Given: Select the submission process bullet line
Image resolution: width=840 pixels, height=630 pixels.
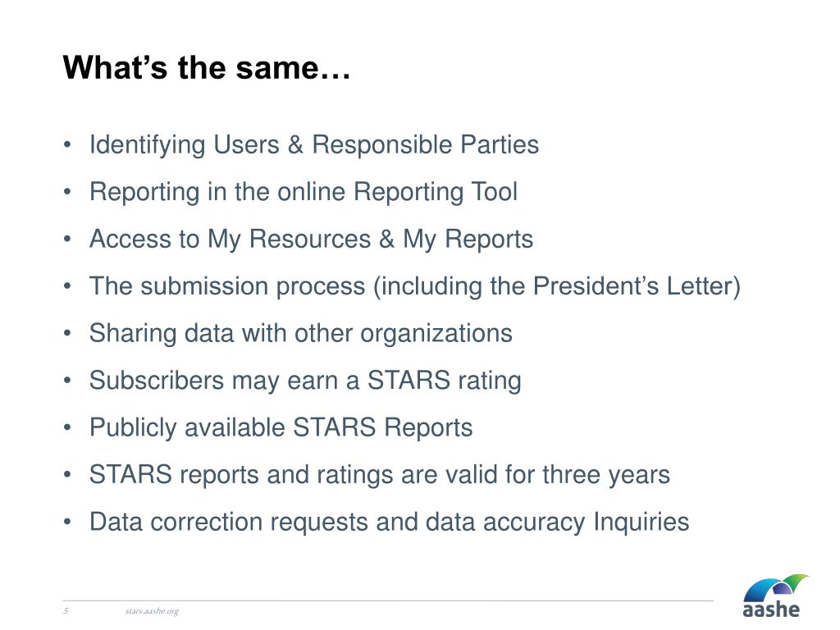Looking at the screenshot, I should (414, 286).
